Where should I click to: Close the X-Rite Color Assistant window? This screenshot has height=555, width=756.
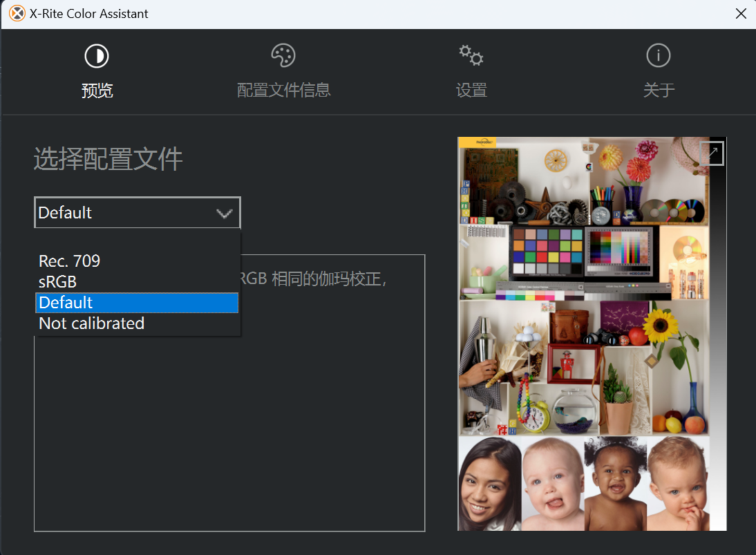pos(741,14)
